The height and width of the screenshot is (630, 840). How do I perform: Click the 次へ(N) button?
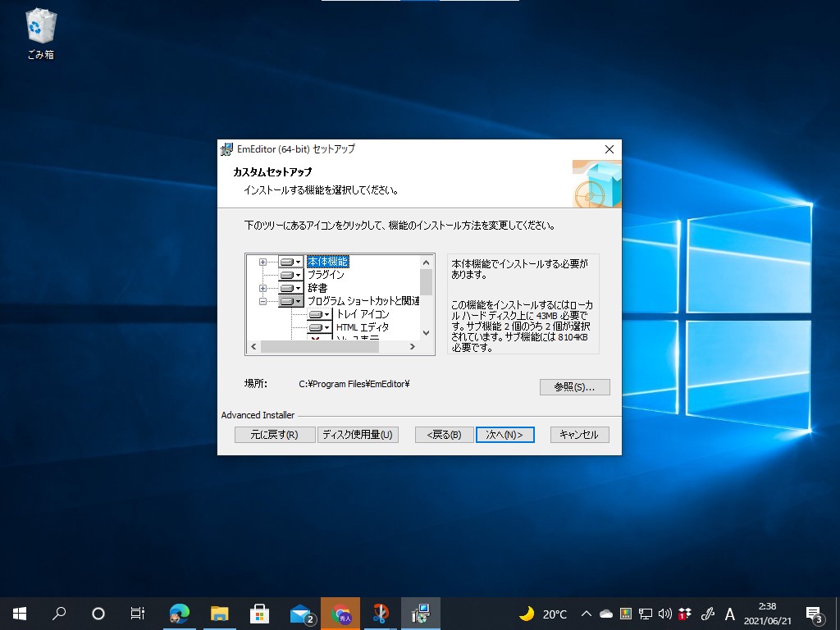pyautogui.click(x=504, y=435)
